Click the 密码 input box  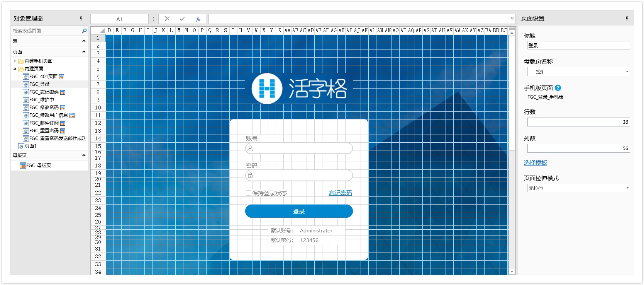(x=299, y=175)
